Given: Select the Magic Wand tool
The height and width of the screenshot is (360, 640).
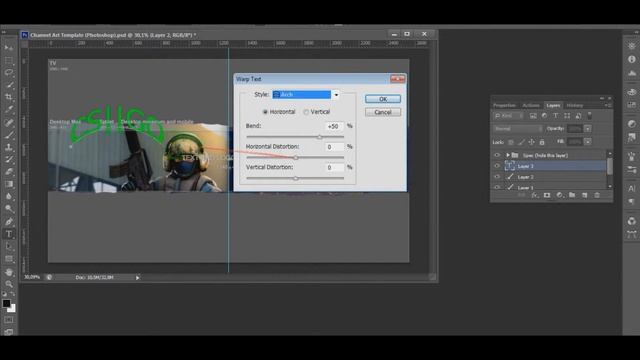Looking at the screenshot, I should [x=9, y=85].
